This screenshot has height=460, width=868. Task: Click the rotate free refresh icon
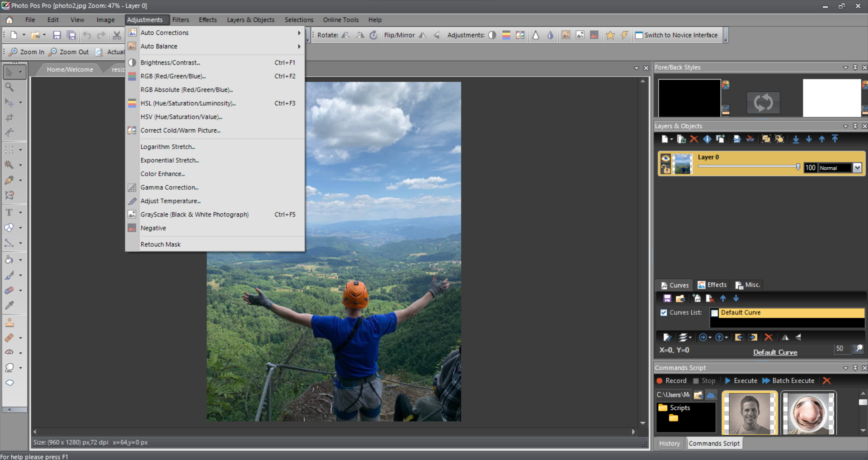tap(373, 35)
